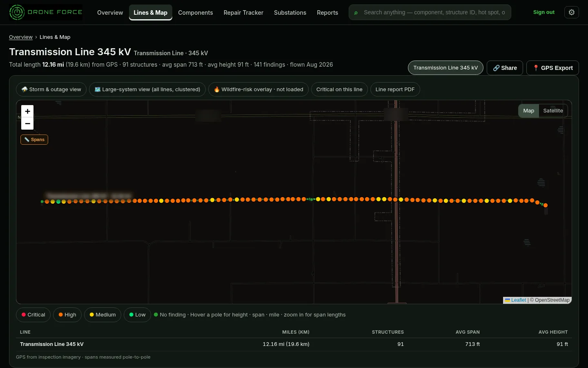The width and height of the screenshot is (588, 368).
Task: Click the Avg Height column header
Action: pos(553,332)
